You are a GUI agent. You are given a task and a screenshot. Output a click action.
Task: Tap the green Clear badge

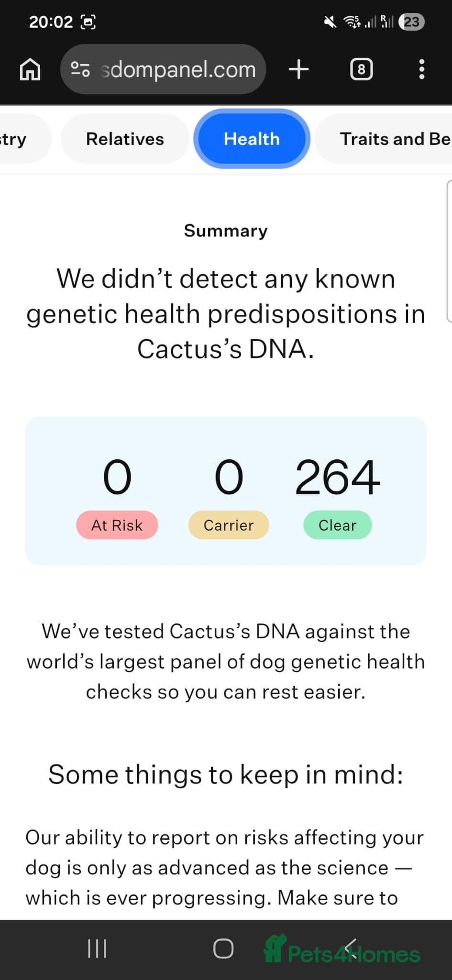(337, 525)
